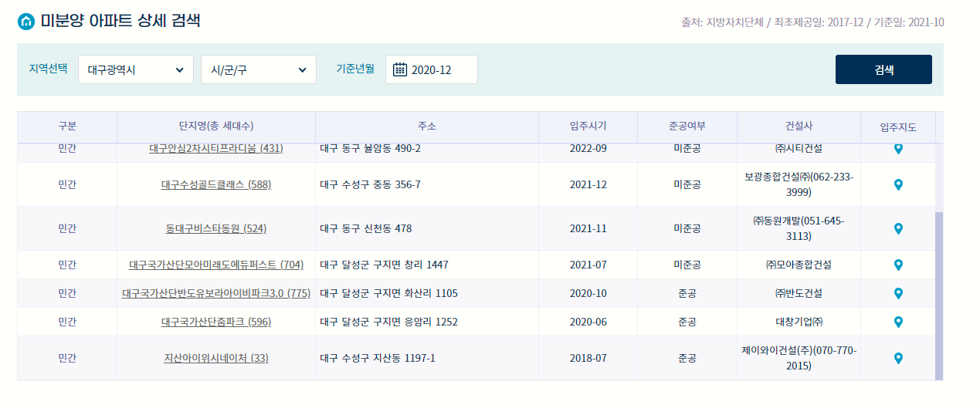This screenshot has width=980, height=405.
Task: Click the 입주지도 column header
Action: pyautogui.click(x=898, y=127)
